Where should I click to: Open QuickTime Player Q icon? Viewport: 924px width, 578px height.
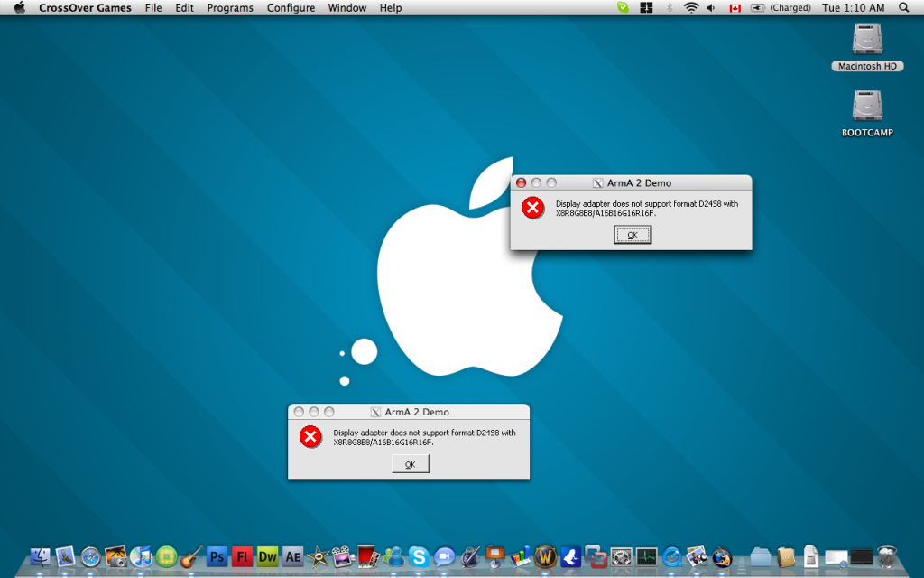[x=671, y=556]
